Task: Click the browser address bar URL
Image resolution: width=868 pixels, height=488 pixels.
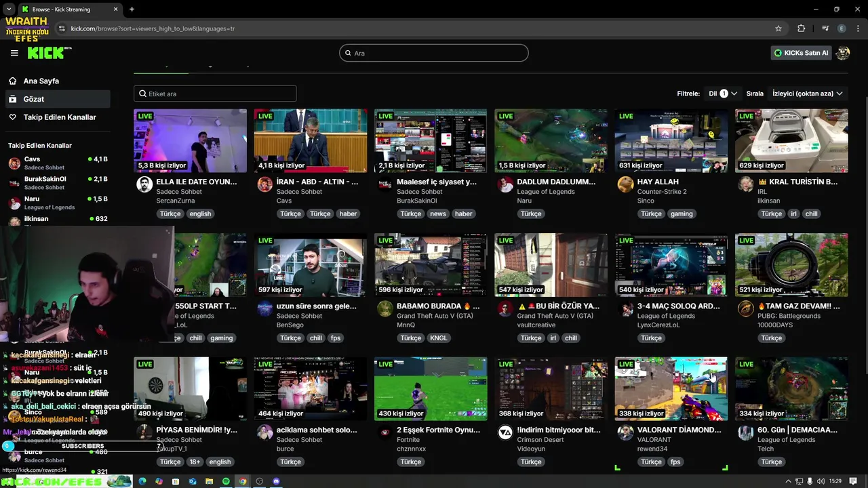Action: click(153, 28)
